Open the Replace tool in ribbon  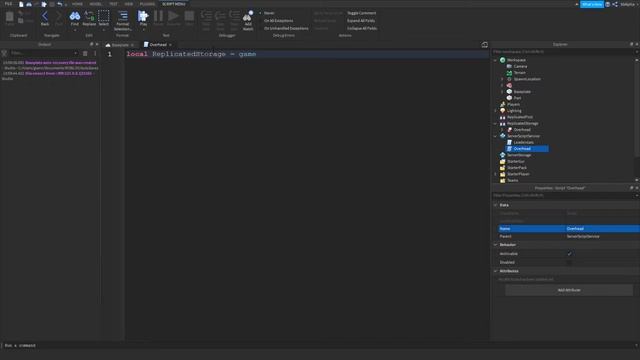89,18
